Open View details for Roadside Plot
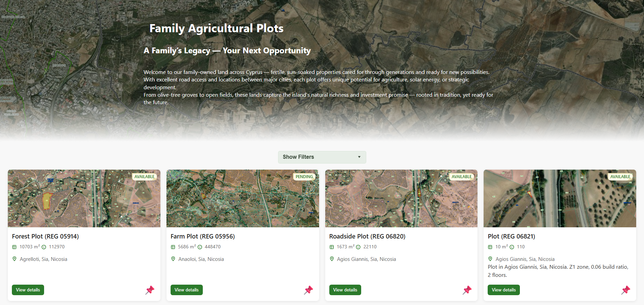Screen dimensions: 644x305 (x=345, y=290)
